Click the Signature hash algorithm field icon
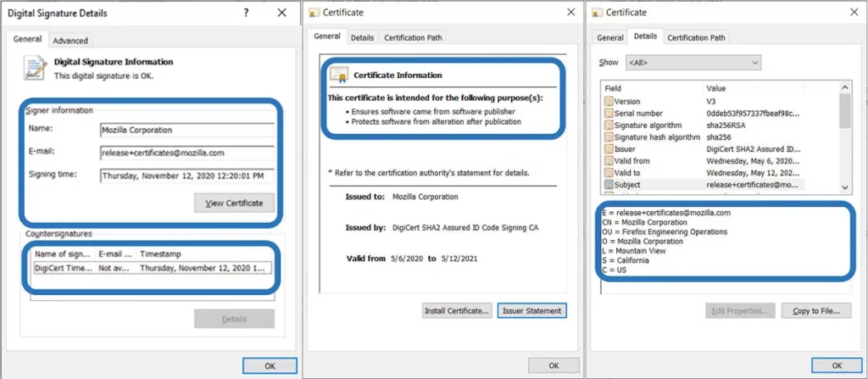868x379 pixels. pyautogui.click(x=609, y=137)
